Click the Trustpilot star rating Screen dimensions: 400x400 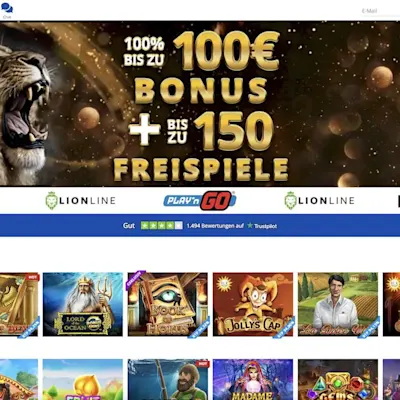(161, 226)
